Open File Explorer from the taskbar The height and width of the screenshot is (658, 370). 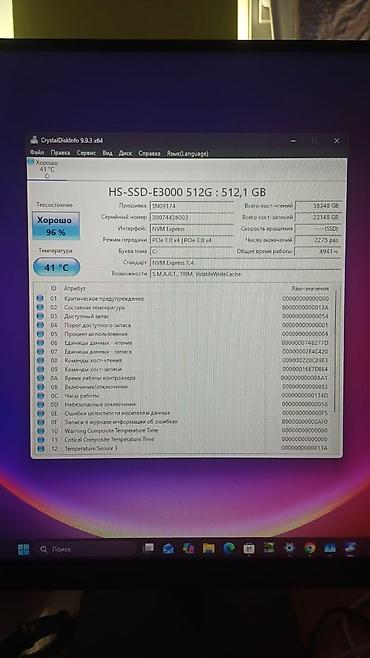click(x=208, y=548)
